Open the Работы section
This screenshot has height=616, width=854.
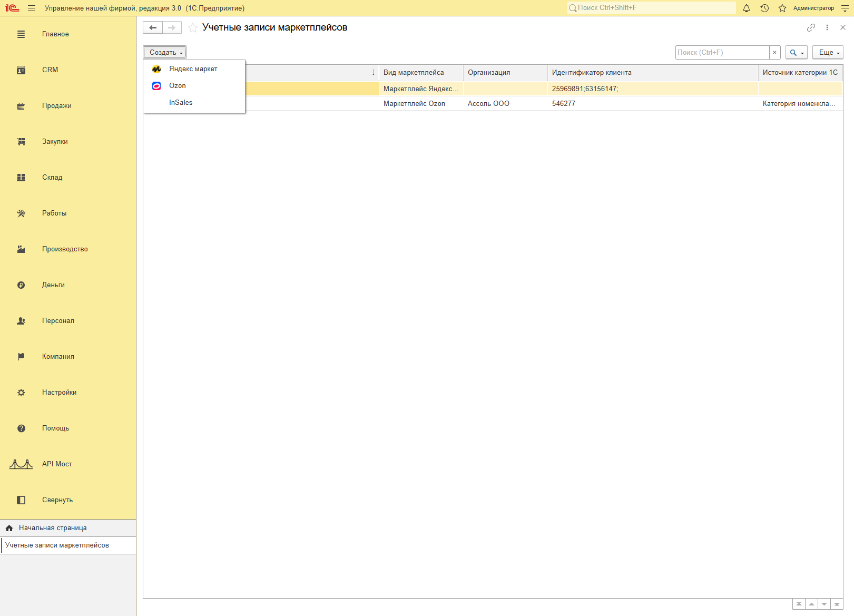tap(68, 213)
